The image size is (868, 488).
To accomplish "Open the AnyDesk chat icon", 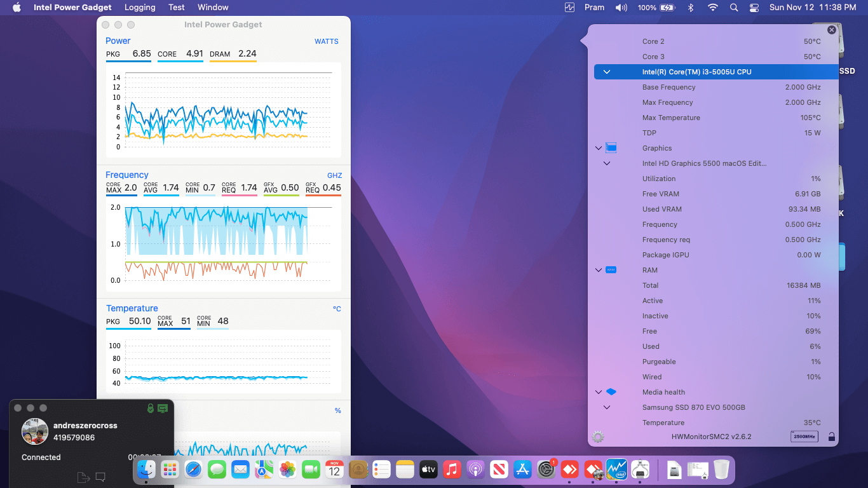I will point(100,477).
